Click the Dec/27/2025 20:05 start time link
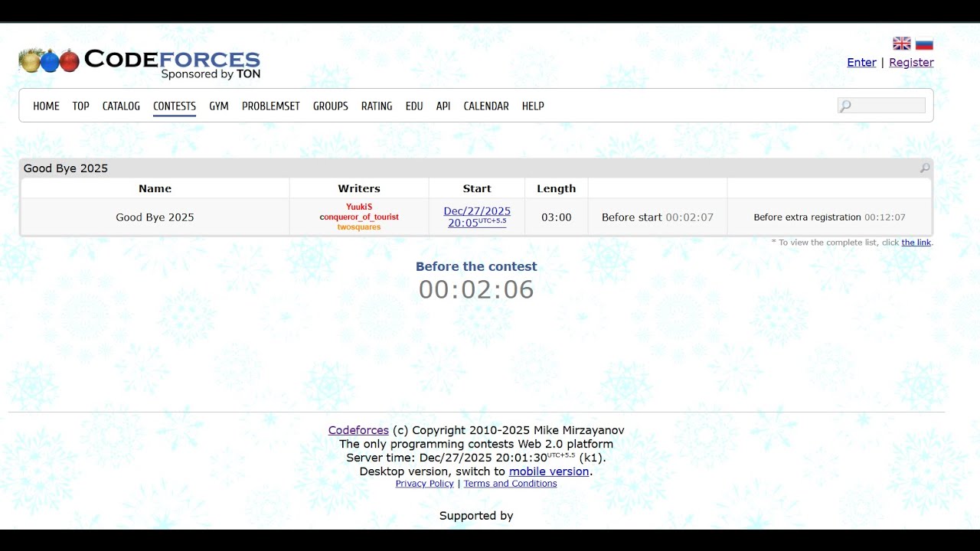Screen dimensions: 980x551 coord(477,217)
